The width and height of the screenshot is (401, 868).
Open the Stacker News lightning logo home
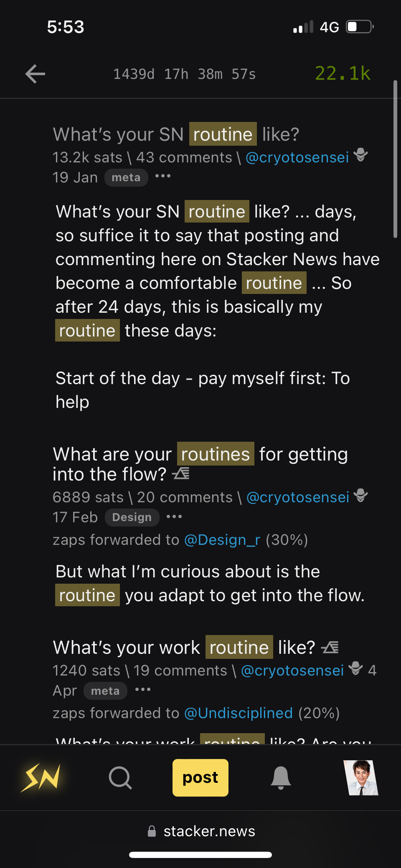pyautogui.click(x=41, y=778)
